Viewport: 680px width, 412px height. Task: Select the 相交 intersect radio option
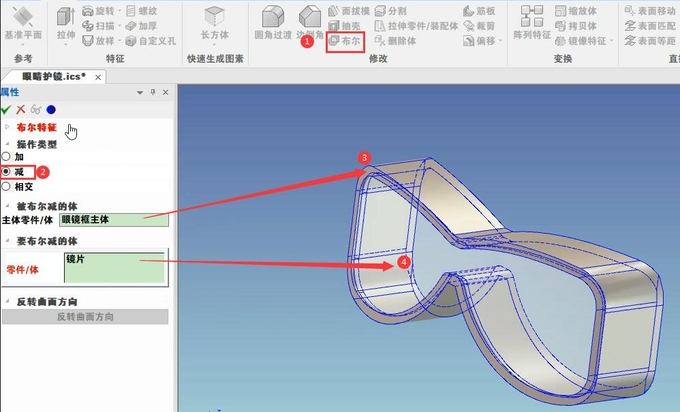coord(6,186)
